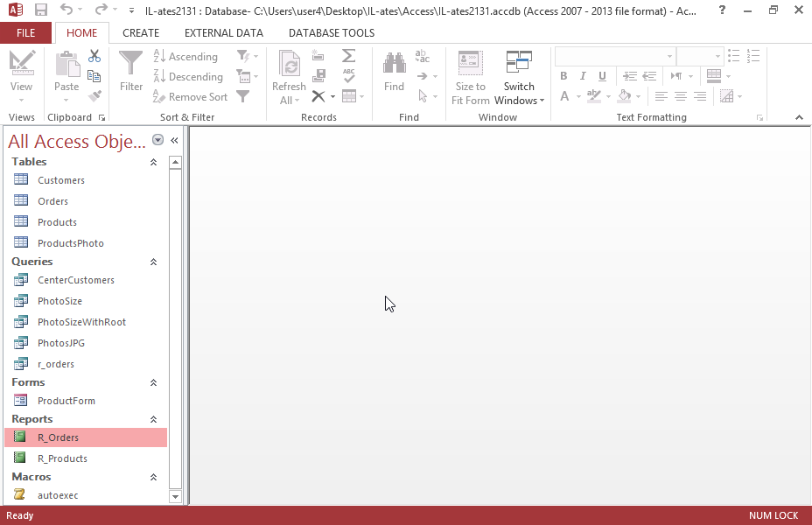Click the Center alignment icon
Image resolution: width=812 pixels, height=525 pixels.
(681, 96)
